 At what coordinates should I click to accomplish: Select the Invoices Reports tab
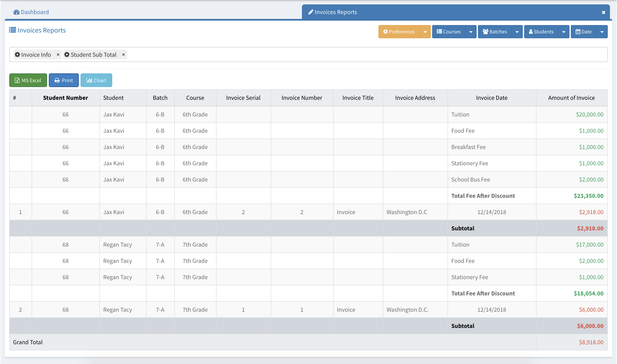[333, 12]
